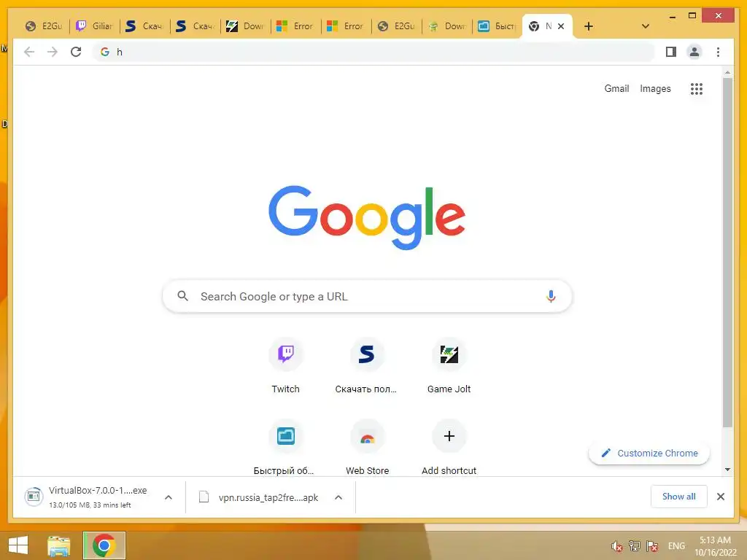Open Gmail link
747x560 pixels.
tap(616, 88)
